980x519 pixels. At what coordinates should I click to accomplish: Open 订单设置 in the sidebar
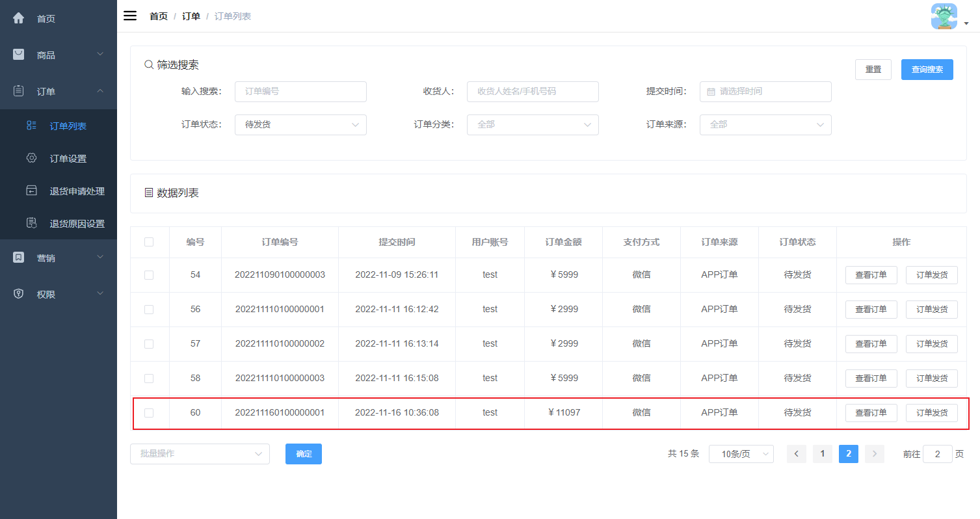pyautogui.click(x=59, y=158)
